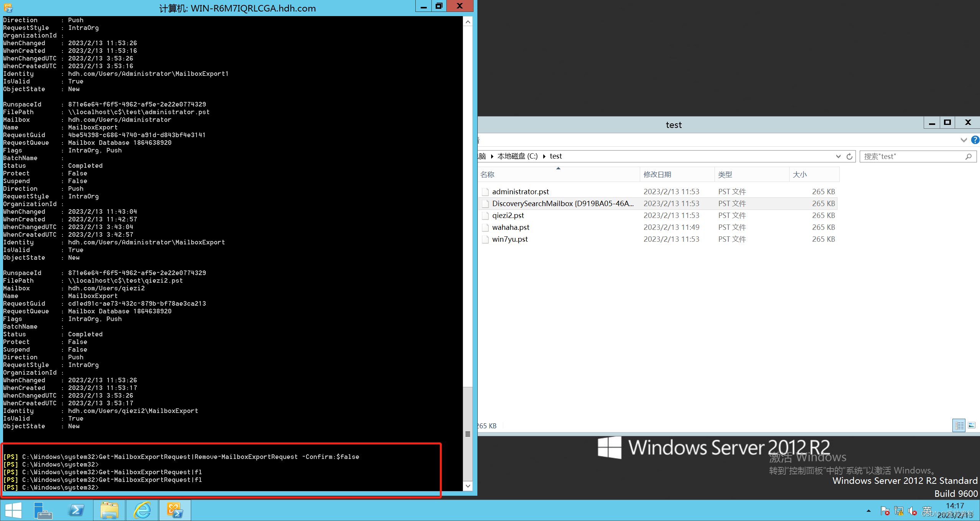Viewport: 980px width, 521px height.
Task: Click the PST 文件 type of administrator.pst
Action: pyautogui.click(x=732, y=192)
